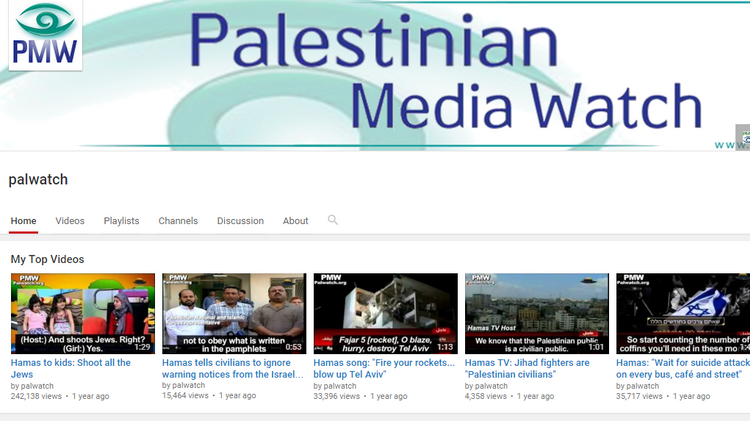Open title 'Hamas: Wait for suicide attack'
This screenshot has width=750, height=421.
click(683, 368)
